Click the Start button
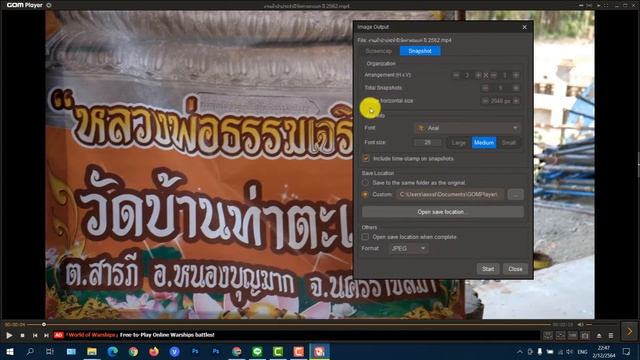This screenshot has height=360, width=640. pyautogui.click(x=488, y=269)
